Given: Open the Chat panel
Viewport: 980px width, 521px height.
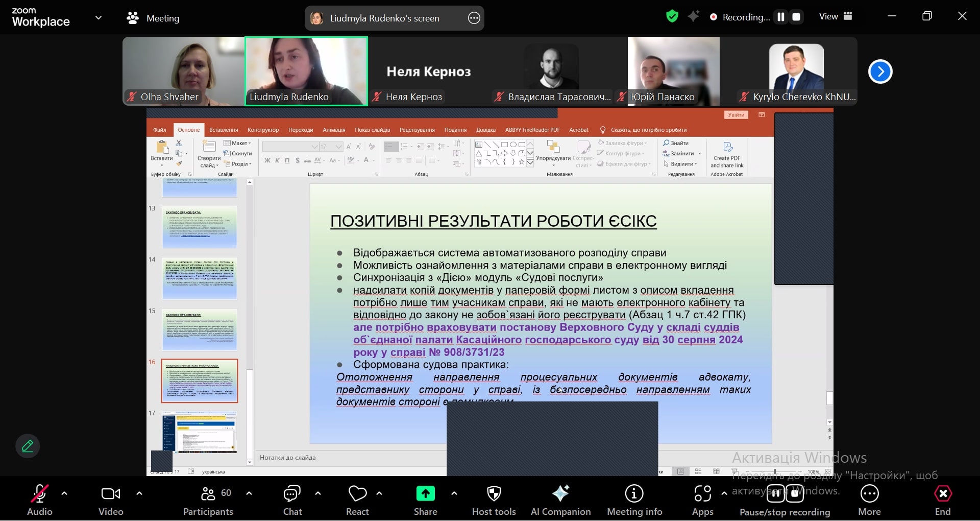Looking at the screenshot, I should [292, 500].
